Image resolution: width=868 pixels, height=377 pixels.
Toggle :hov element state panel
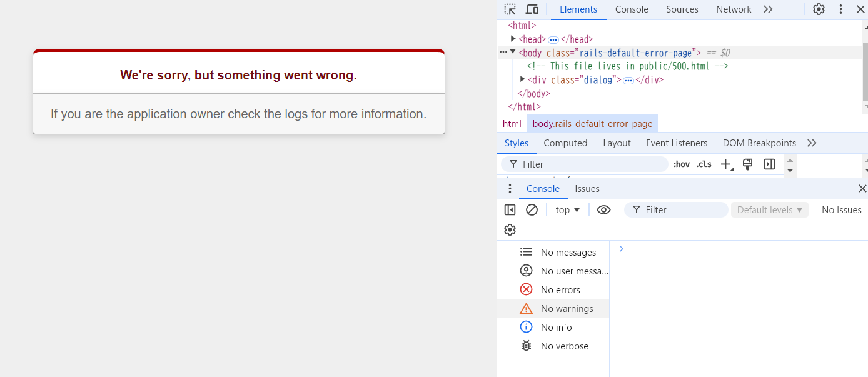[x=682, y=164]
